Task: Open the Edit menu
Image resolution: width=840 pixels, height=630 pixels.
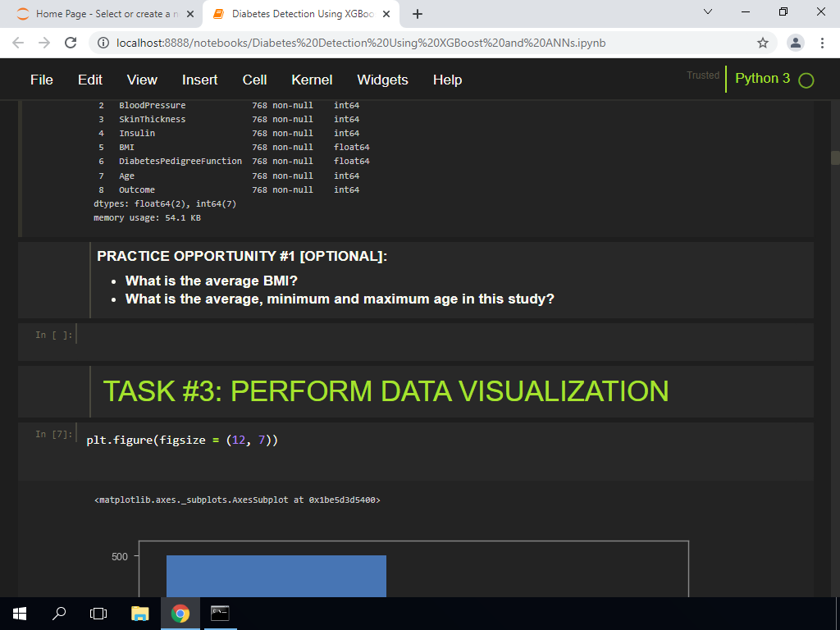Action: 90,80
